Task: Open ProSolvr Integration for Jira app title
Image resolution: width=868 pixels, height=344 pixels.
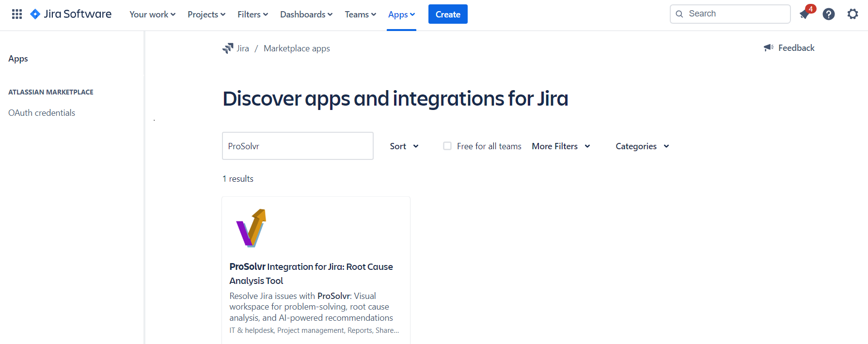Action: coord(311,274)
